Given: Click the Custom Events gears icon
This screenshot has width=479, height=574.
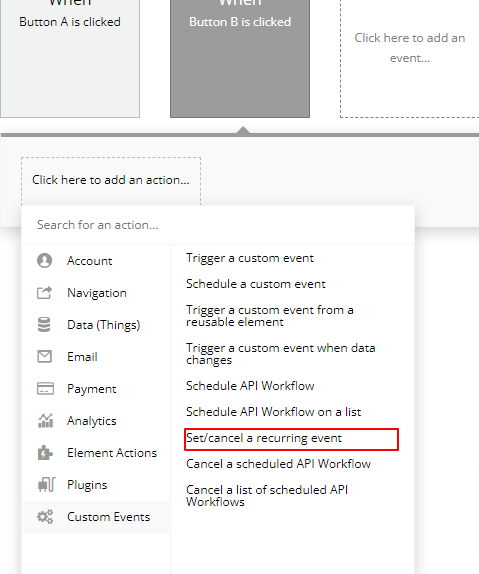Looking at the screenshot, I should (x=45, y=517).
